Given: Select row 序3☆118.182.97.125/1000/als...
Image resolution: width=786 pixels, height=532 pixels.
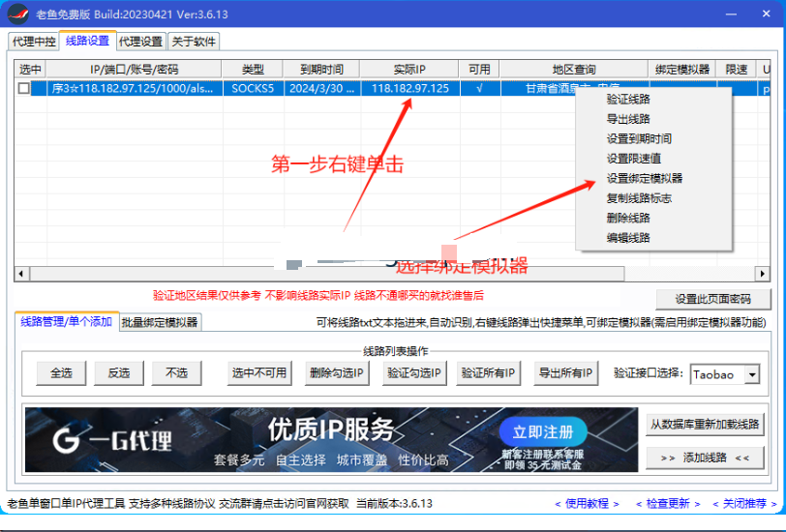Looking at the screenshot, I should [133, 89].
